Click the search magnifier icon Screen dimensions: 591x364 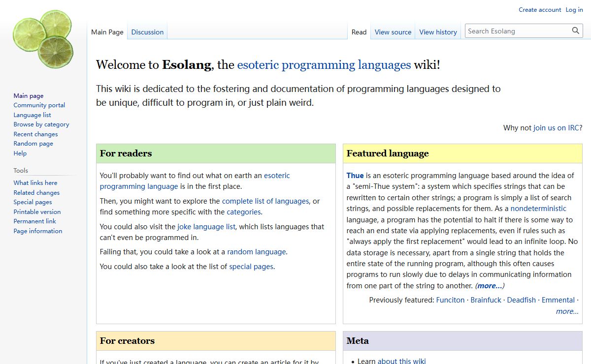pyautogui.click(x=576, y=31)
